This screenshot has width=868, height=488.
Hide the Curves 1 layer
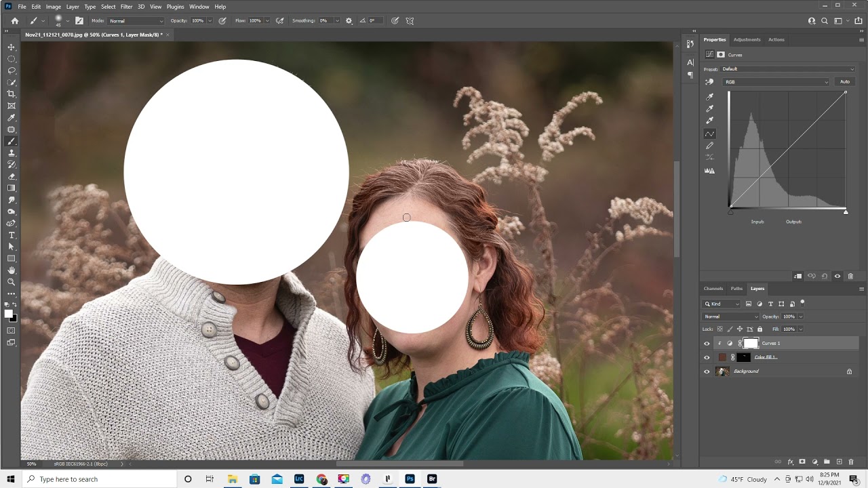click(707, 344)
